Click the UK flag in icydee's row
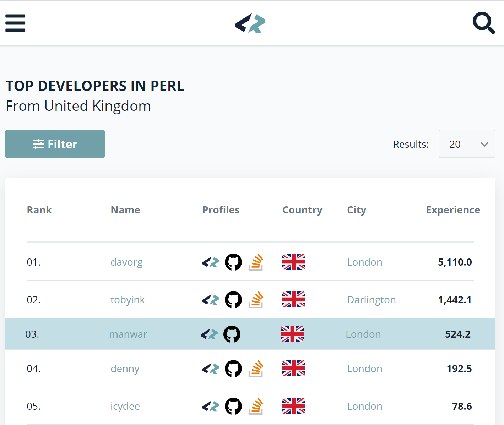This screenshot has height=425, width=504. click(294, 406)
